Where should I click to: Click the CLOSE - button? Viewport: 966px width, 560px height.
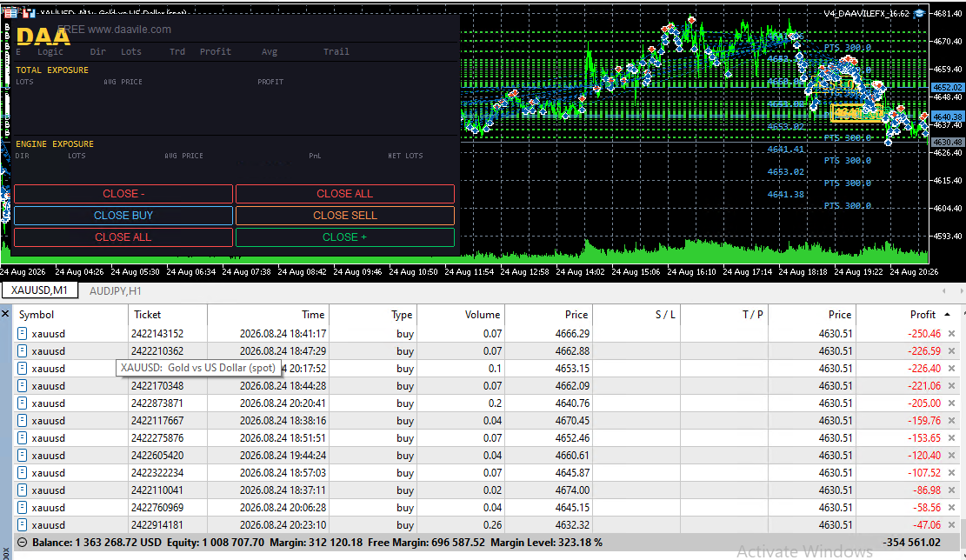(123, 193)
